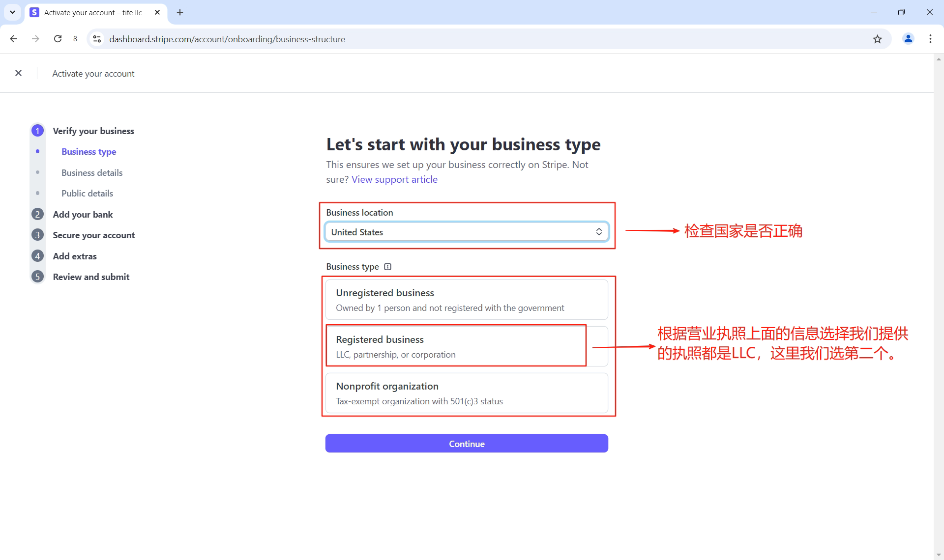This screenshot has width=944, height=560.
Task: Click the back navigation arrow
Action: pyautogui.click(x=13, y=39)
